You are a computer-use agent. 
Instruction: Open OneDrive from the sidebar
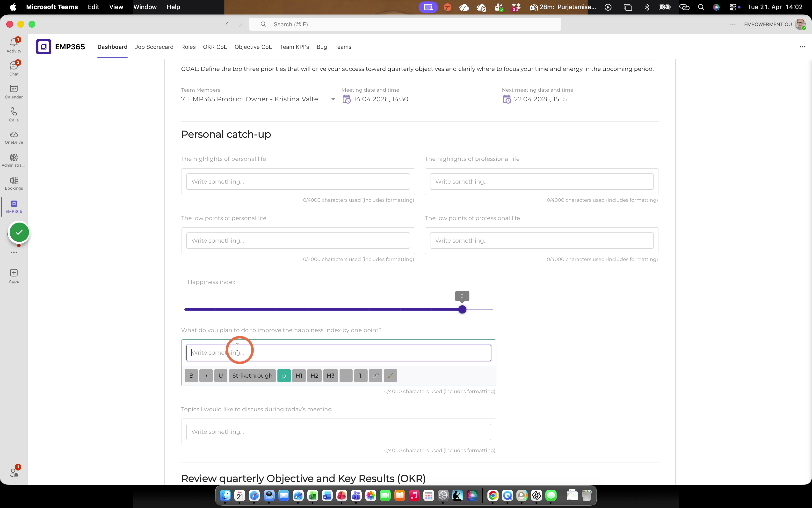pyautogui.click(x=14, y=137)
